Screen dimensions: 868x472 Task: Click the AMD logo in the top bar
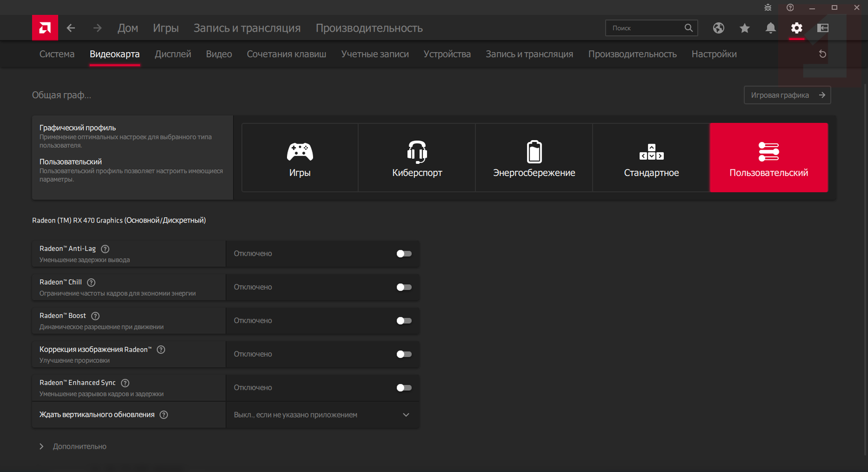point(45,28)
